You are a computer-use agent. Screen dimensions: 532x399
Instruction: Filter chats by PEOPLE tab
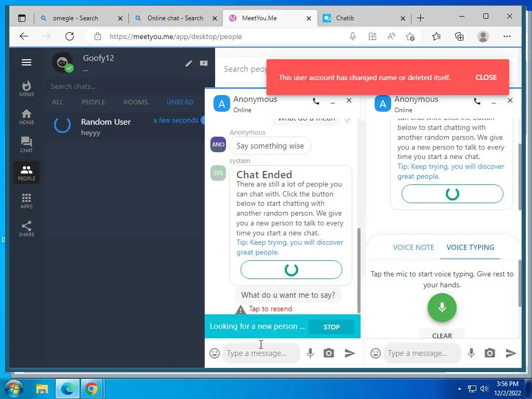coord(94,102)
